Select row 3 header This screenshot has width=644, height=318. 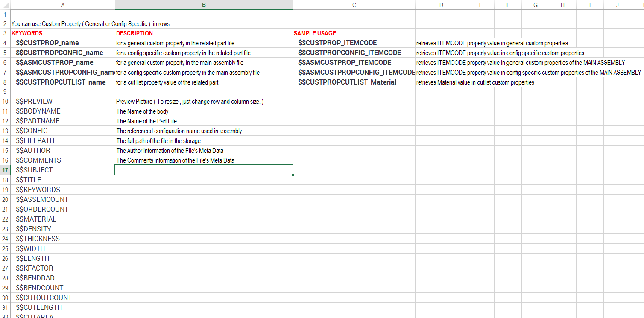5,33
